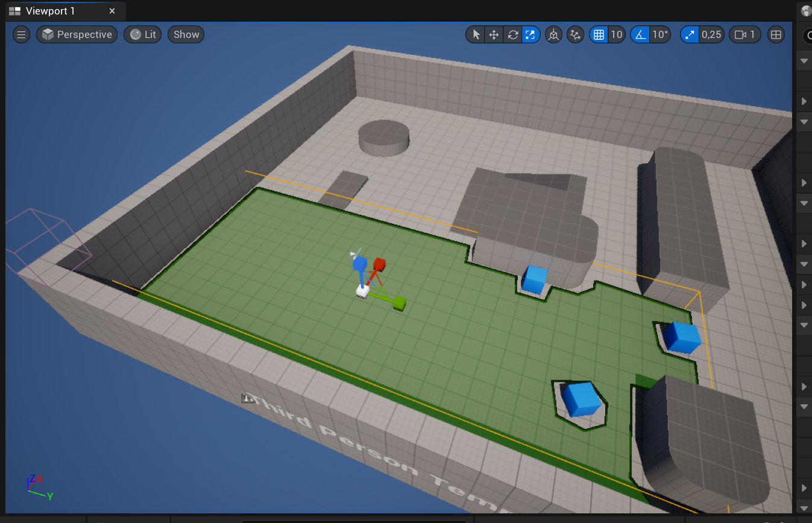Switch to the Translate (move) tool

tap(494, 34)
